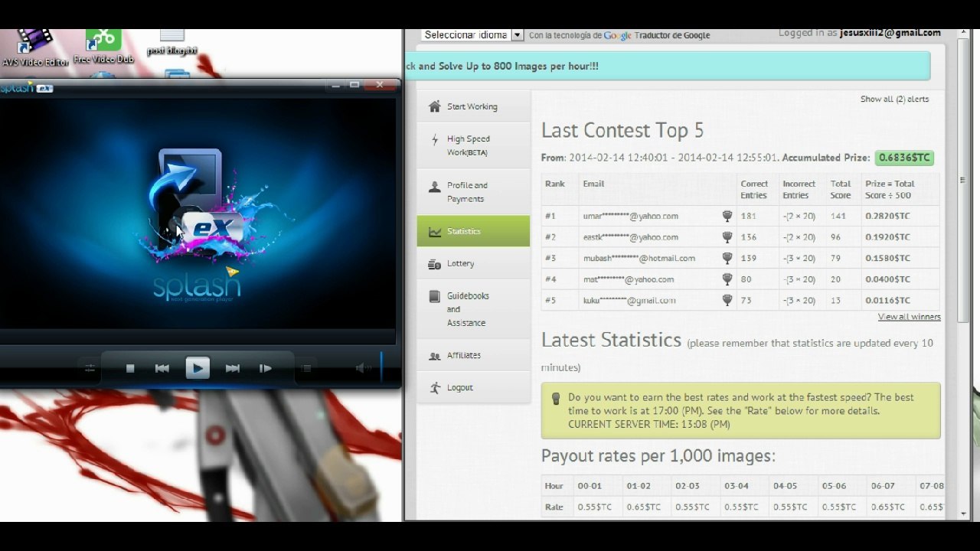Click the trophy icon in rank #4 row
The width and height of the screenshot is (980, 551).
(727, 279)
